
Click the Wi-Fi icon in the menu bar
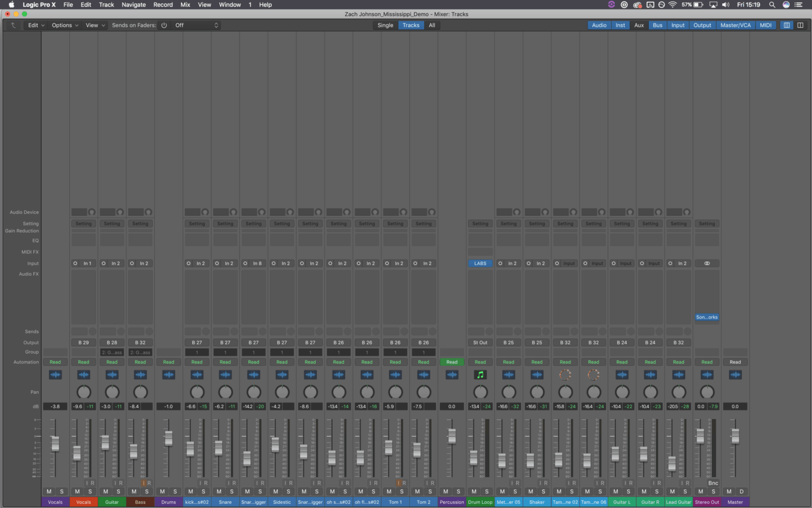point(672,4)
